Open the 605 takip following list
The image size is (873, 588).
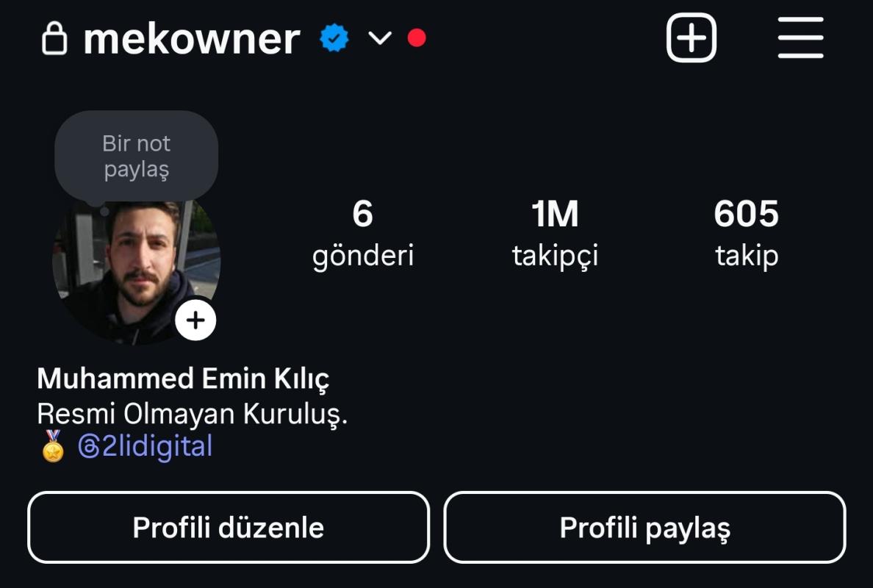click(747, 234)
